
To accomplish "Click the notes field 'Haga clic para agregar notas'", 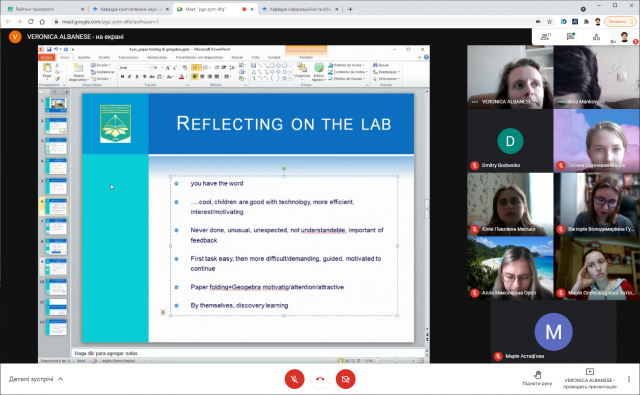I will pos(248,353).
